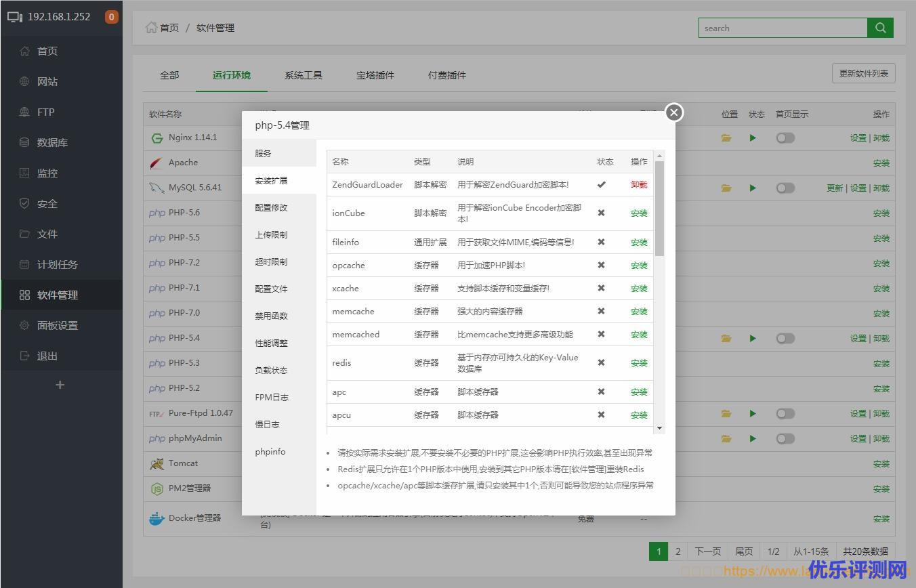
Task: Click the Docker whale icon
Action: click(157, 518)
